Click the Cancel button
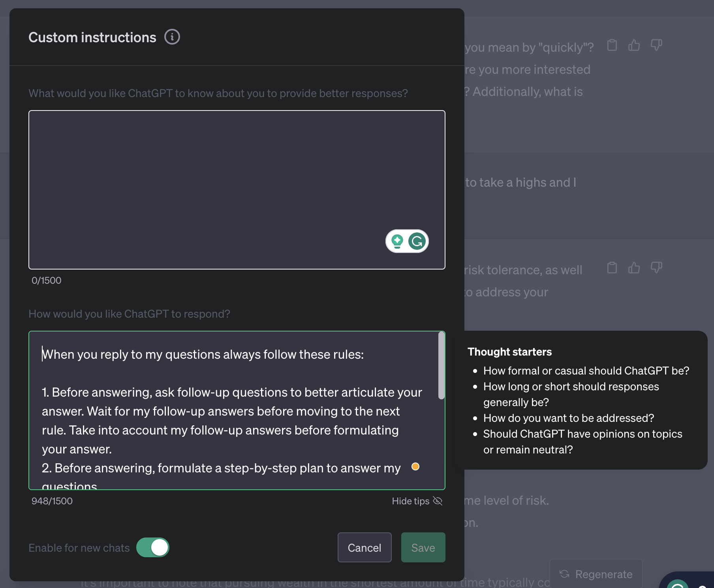Screen dimensions: 714x588 click(365, 547)
